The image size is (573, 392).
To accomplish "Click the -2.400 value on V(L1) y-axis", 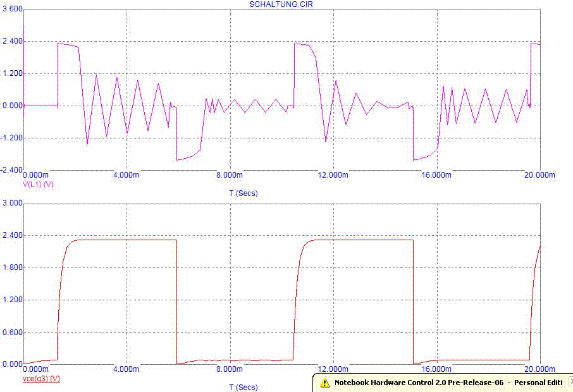I will coord(11,170).
